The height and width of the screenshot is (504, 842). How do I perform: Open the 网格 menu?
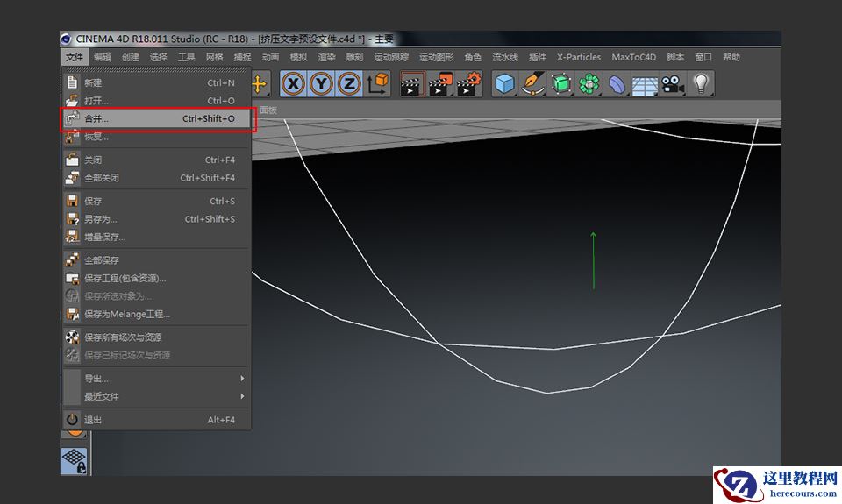[214, 57]
